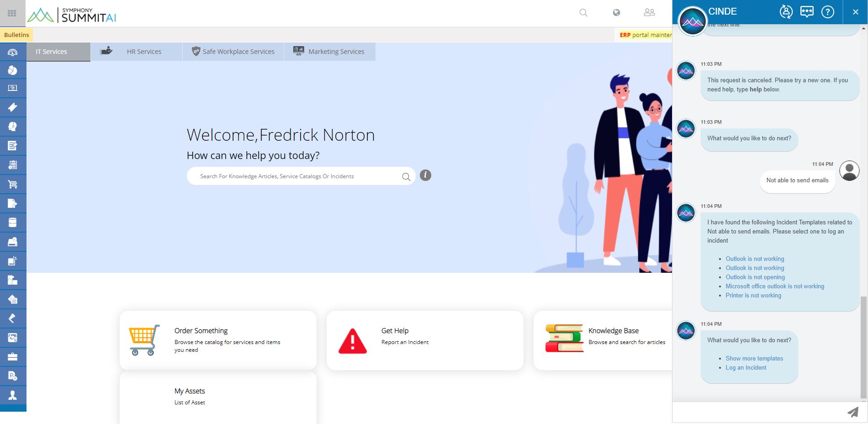868x424 pixels.
Task: Select Printer is not working template
Action: click(x=753, y=295)
